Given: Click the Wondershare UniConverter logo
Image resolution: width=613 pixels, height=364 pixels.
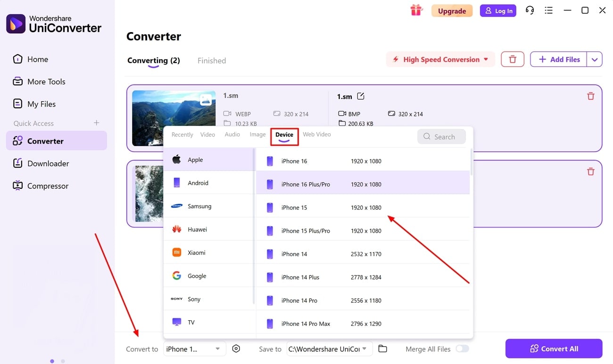Looking at the screenshot, I should 54,24.
